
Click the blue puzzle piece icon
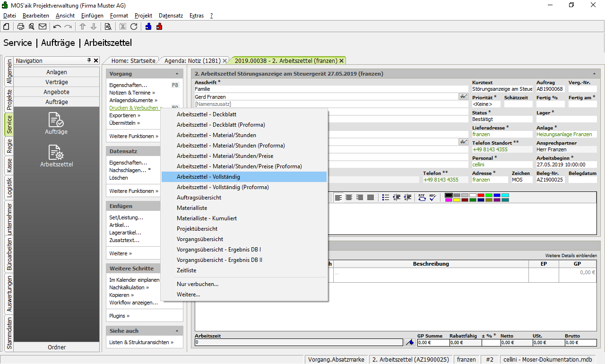[x=148, y=26]
